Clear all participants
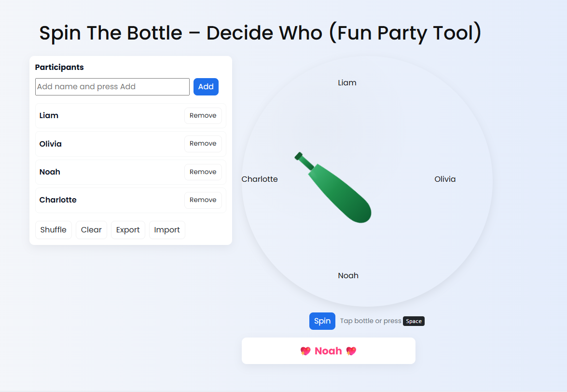This screenshot has height=392, width=567. [91, 230]
